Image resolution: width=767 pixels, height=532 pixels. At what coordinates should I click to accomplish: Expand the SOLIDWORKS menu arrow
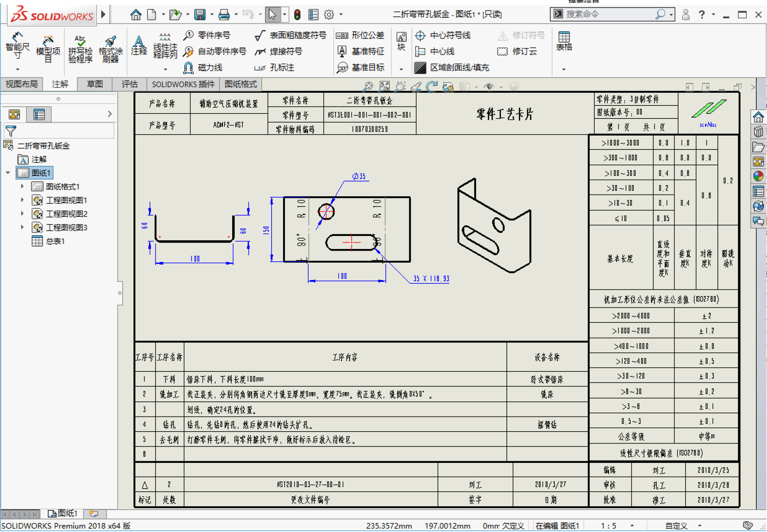(x=103, y=14)
